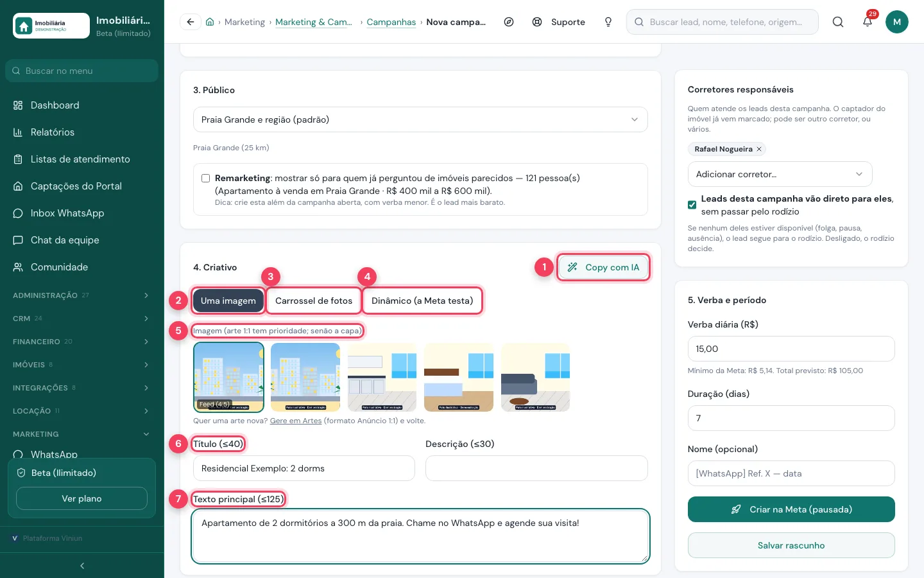Image resolution: width=924 pixels, height=578 pixels.
Task: Collapse the sidebar with bottom chevron
Action: pyautogui.click(x=82, y=566)
